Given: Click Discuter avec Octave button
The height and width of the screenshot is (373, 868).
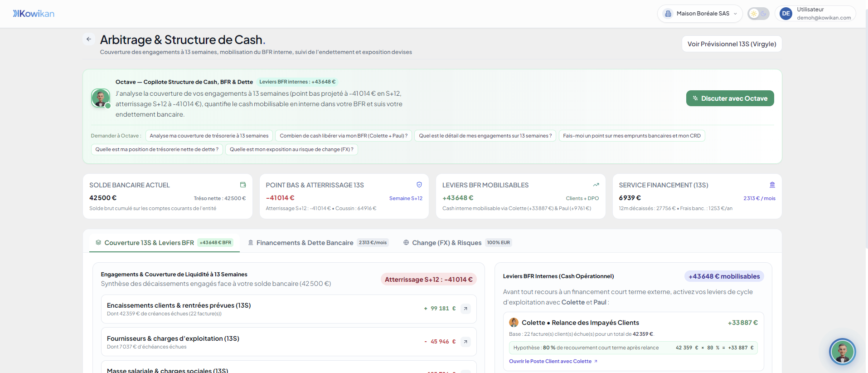Looking at the screenshot, I should [730, 98].
